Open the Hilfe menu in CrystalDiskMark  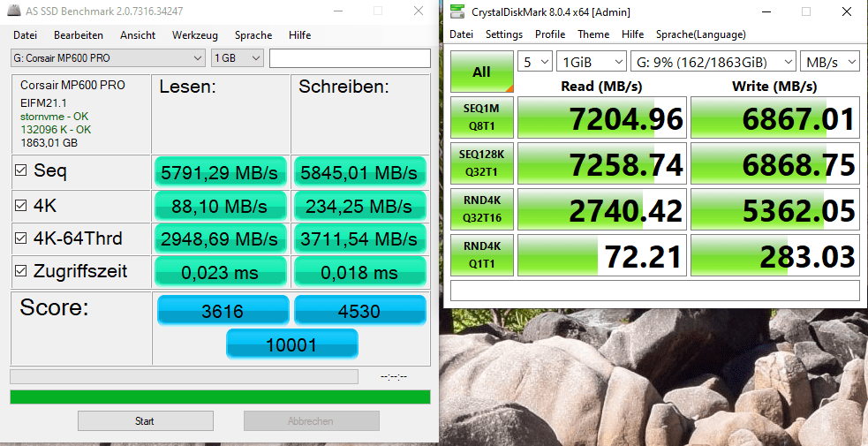[633, 34]
